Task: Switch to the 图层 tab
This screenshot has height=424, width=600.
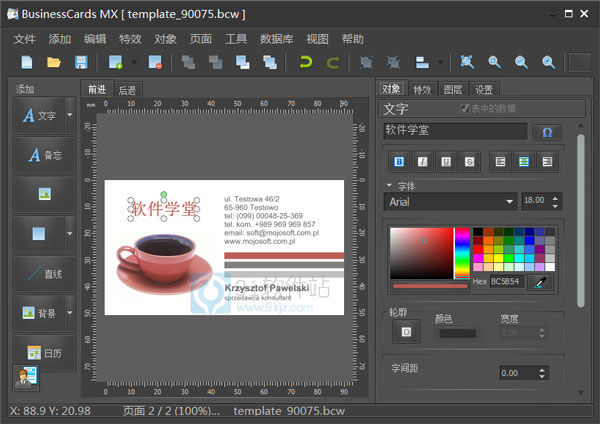Action: [453, 89]
